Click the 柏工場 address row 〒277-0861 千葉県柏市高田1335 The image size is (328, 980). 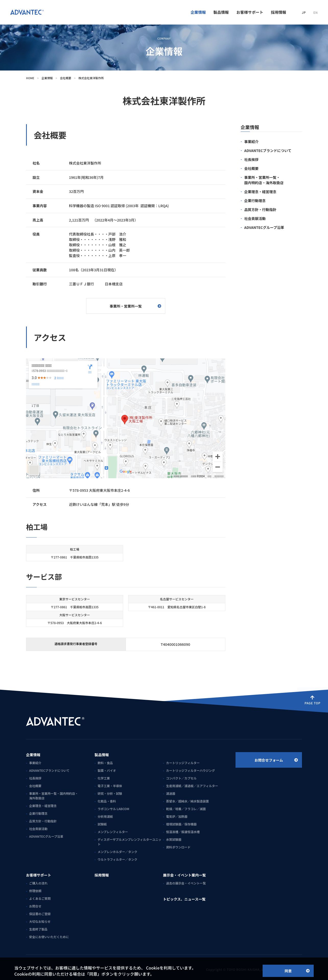[75, 557]
